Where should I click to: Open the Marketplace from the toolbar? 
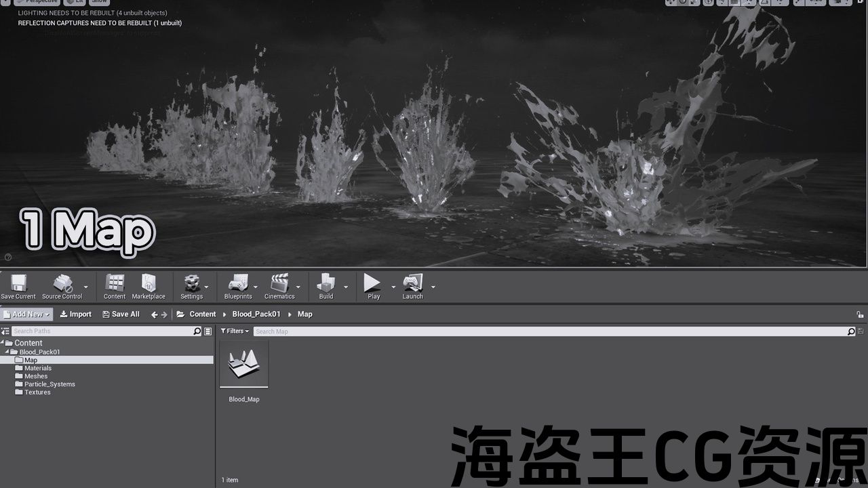point(149,283)
